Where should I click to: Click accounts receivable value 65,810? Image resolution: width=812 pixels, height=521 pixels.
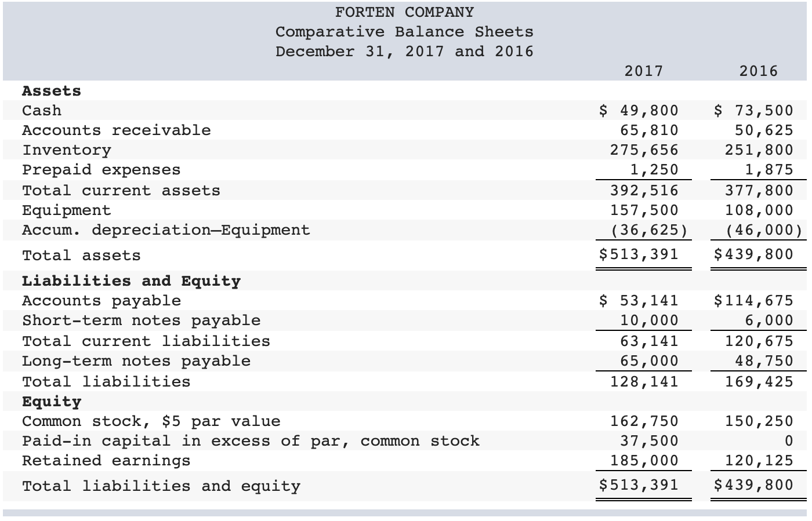(649, 130)
